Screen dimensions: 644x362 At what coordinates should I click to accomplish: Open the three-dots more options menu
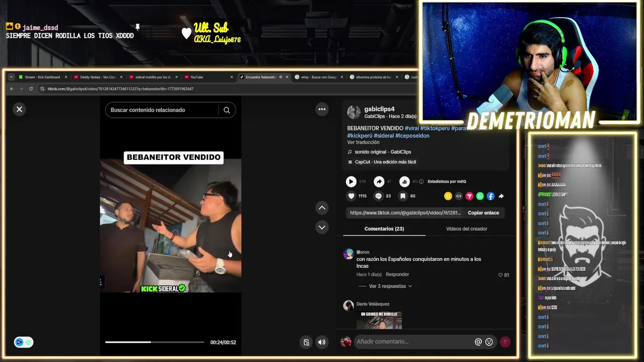(x=322, y=109)
